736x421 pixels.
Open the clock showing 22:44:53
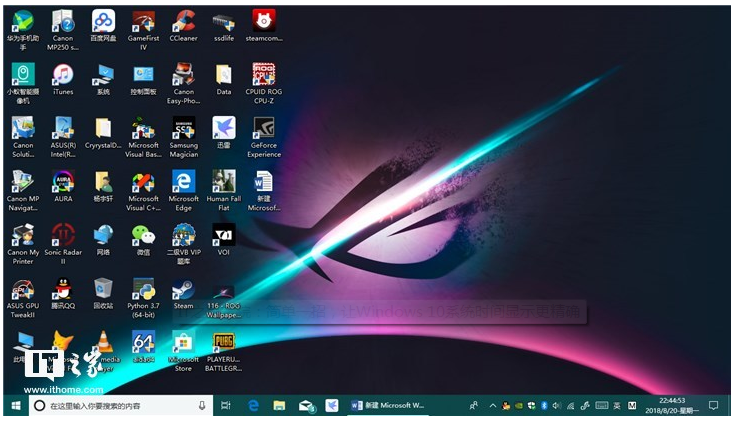[672, 406]
